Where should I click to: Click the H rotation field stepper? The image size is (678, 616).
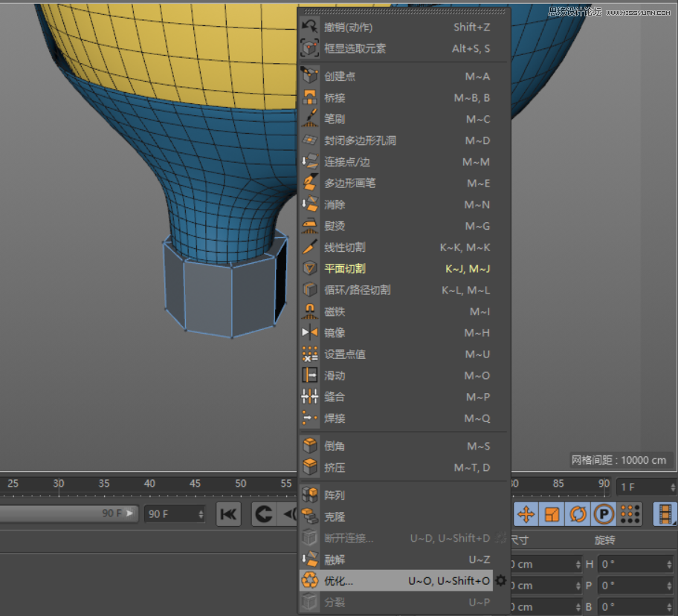click(670, 564)
